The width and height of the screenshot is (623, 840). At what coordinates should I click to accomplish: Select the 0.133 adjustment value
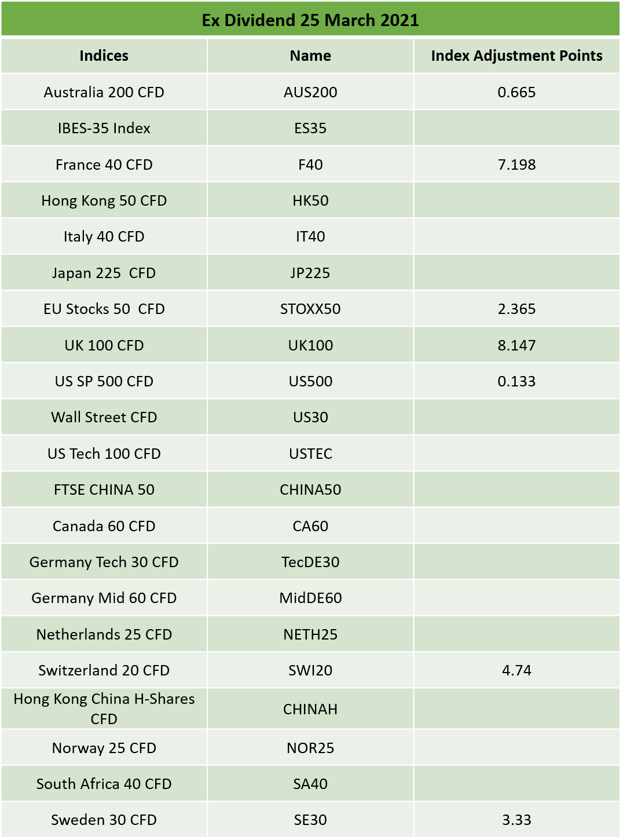pos(516,381)
